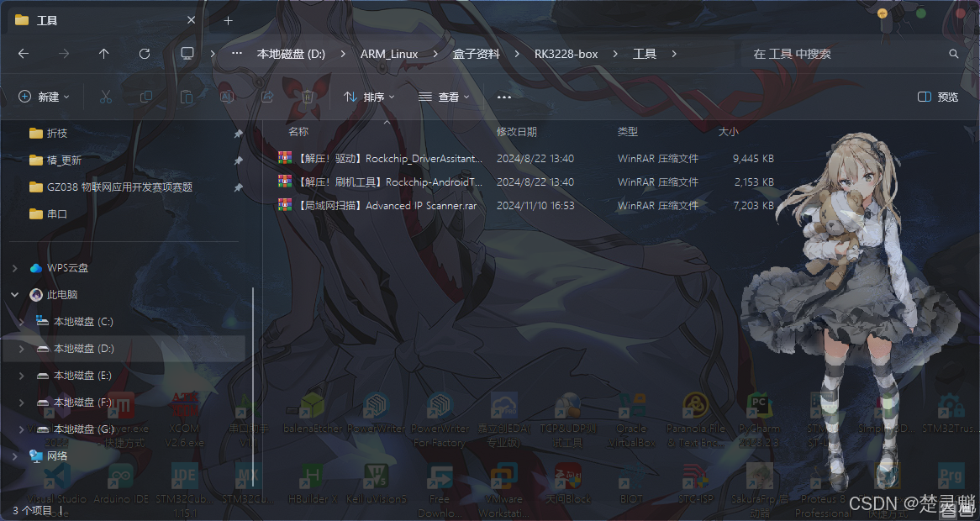The width and height of the screenshot is (980, 521).
Task: Expand 本地磁盘 (D:) in navigation tree
Action: click(22, 349)
